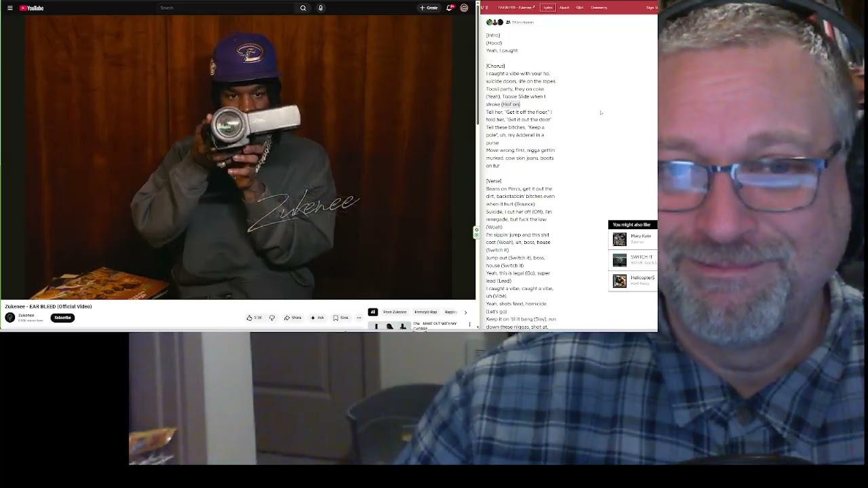The width and height of the screenshot is (868, 488).
Task: Open the Helicopter$ recommended song
Action: (x=642, y=278)
